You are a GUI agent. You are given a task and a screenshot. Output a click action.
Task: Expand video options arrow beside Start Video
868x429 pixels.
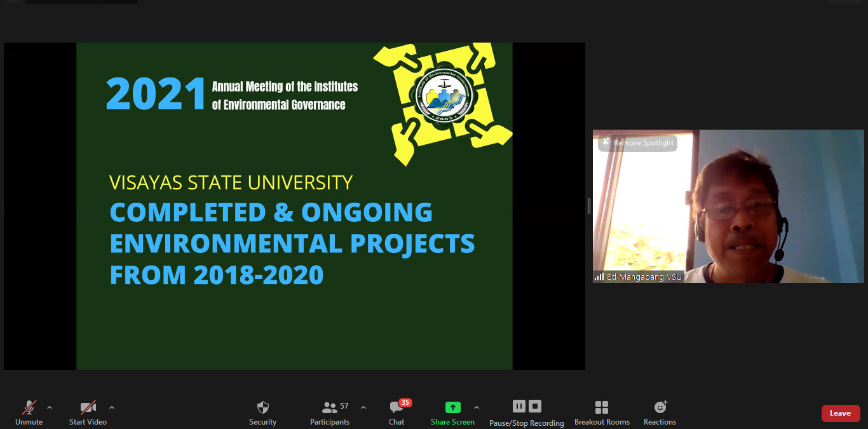[x=112, y=407]
